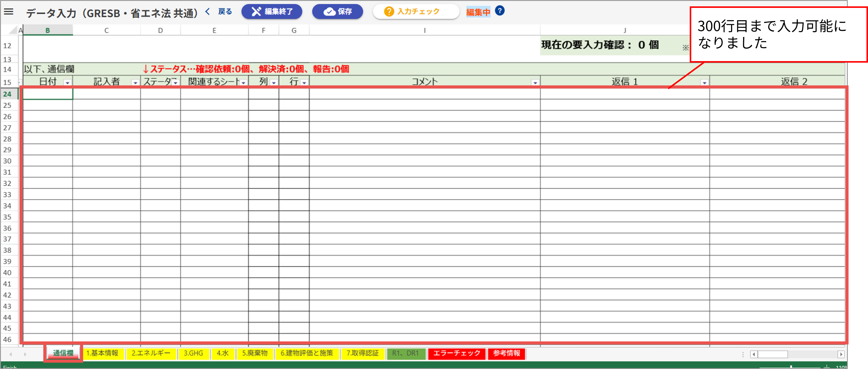Select column C header
868x369 pixels.
tap(107, 30)
